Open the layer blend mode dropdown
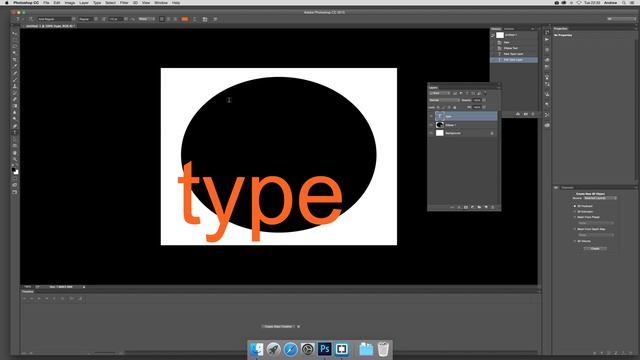Image resolution: width=640 pixels, height=360 pixels. (x=444, y=100)
